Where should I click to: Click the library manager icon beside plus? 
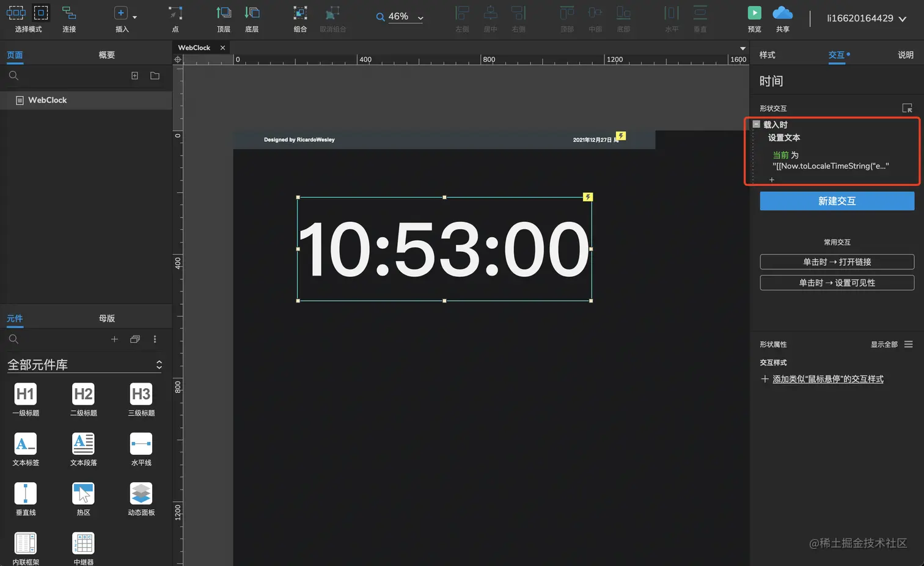135,339
